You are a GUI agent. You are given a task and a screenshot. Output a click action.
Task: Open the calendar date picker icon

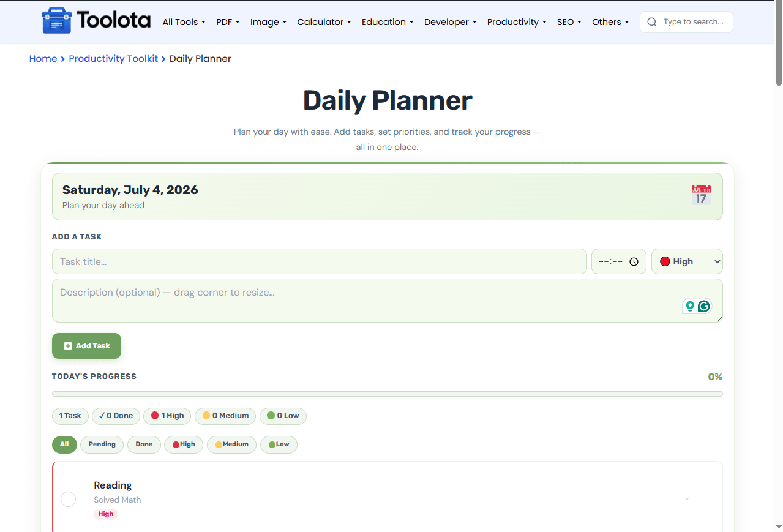701,195
